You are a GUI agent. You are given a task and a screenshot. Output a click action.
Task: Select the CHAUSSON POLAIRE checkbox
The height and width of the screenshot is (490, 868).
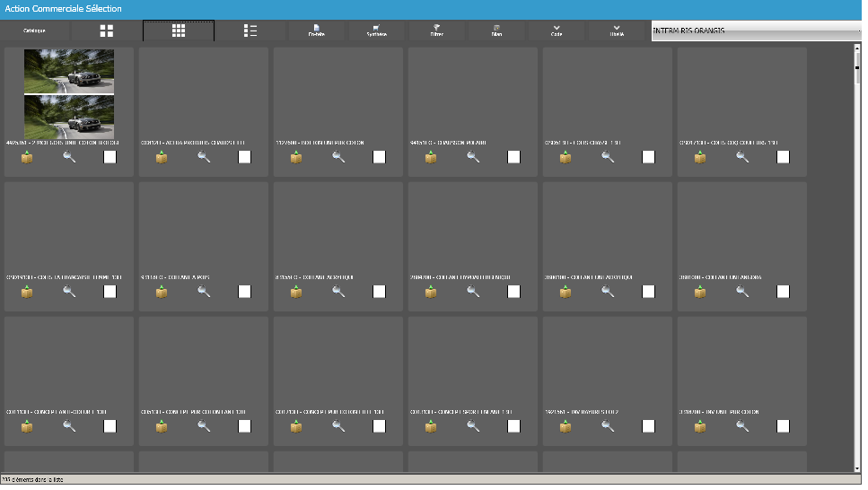pyautogui.click(x=513, y=157)
